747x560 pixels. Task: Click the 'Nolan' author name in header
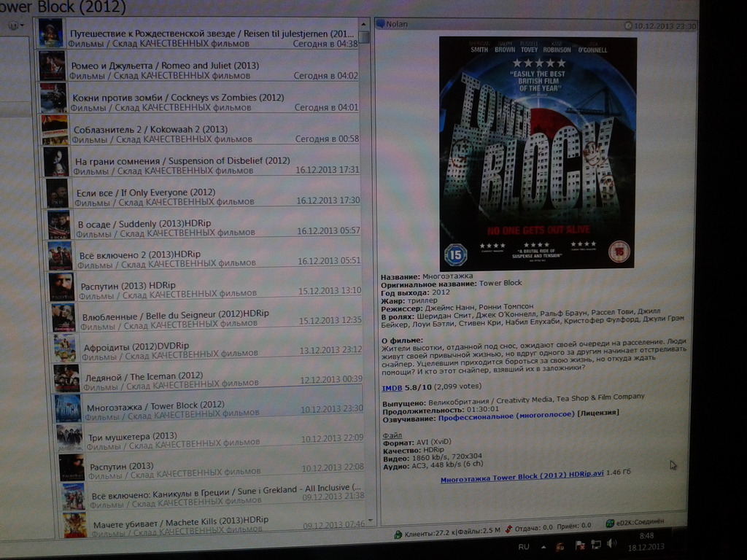396,24
